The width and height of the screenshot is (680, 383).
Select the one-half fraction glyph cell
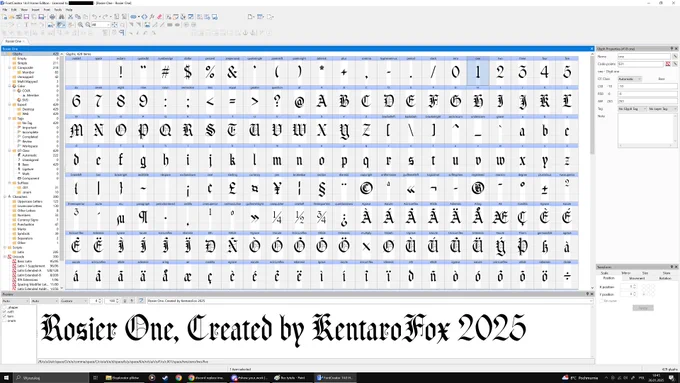click(299, 217)
